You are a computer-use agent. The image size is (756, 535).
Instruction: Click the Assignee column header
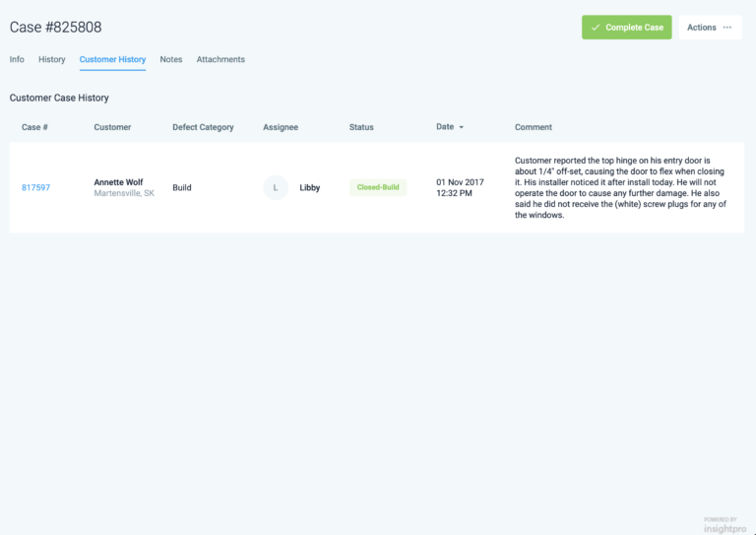tap(281, 127)
